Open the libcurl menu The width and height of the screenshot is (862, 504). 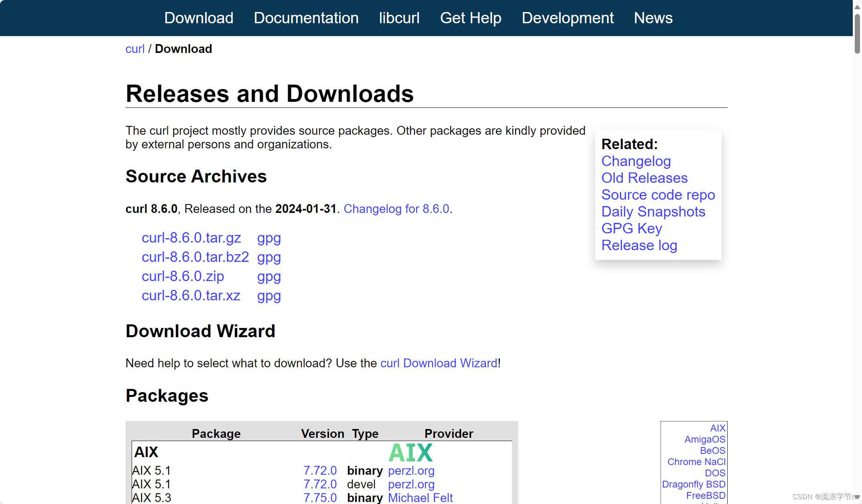click(399, 18)
